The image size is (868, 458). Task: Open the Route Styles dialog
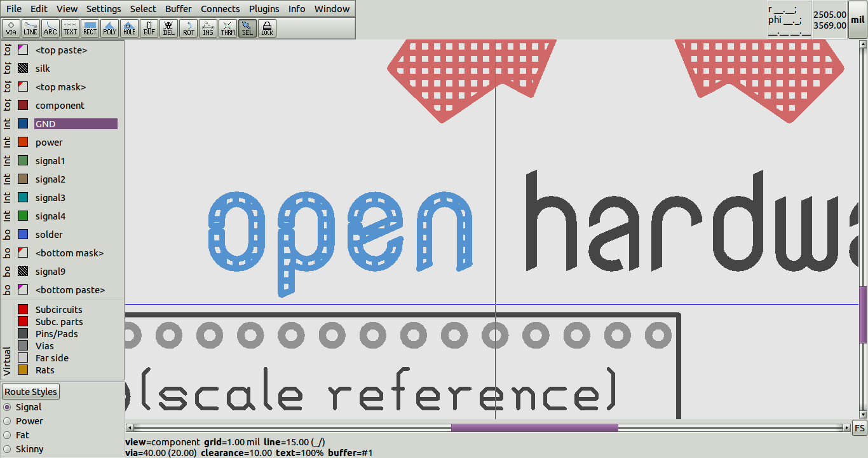coord(30,391)
